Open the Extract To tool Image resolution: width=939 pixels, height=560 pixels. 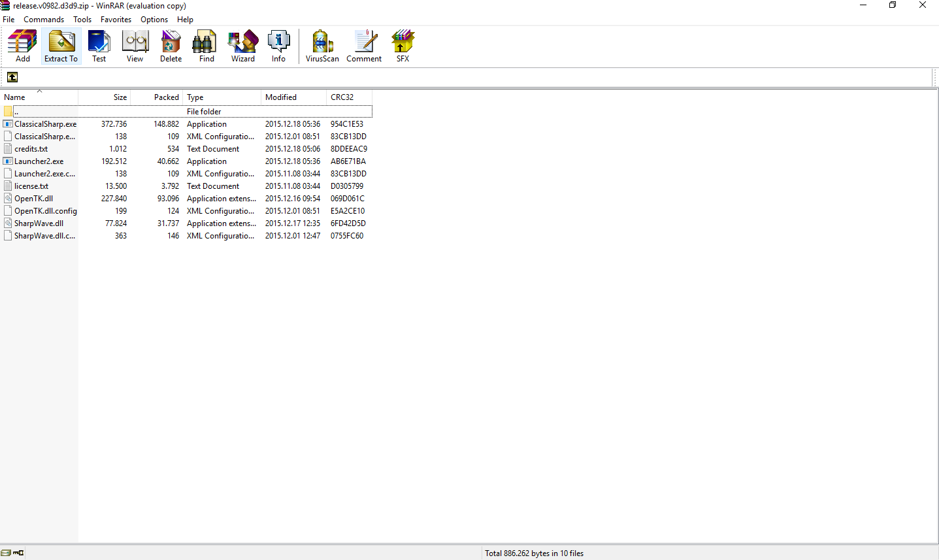(x=61, y=46)
